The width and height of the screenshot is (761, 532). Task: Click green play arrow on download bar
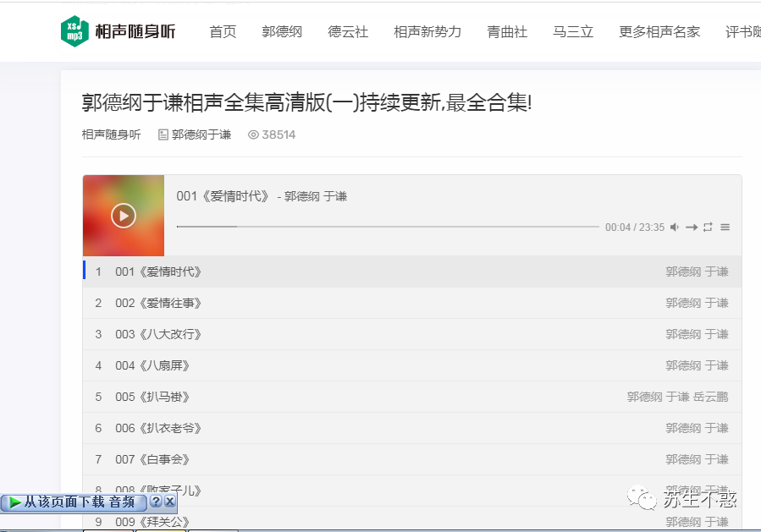pyautogui.click(x=14, y=502)
